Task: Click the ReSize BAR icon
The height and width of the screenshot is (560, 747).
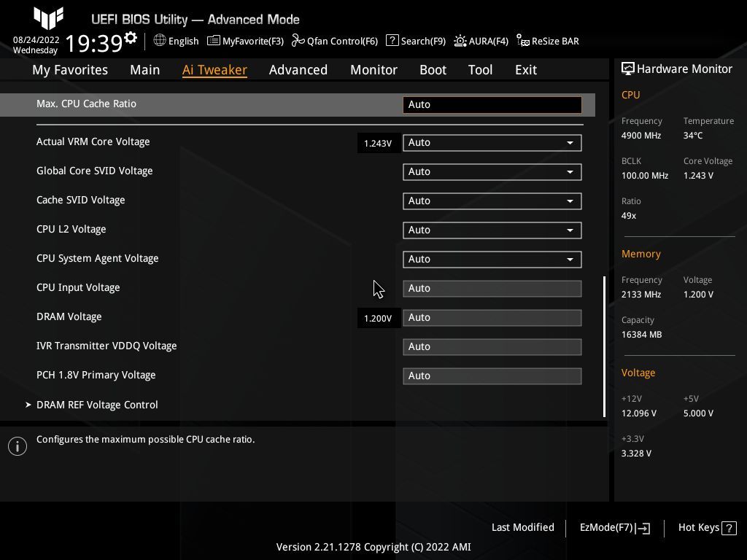Action: click(522, 41)
